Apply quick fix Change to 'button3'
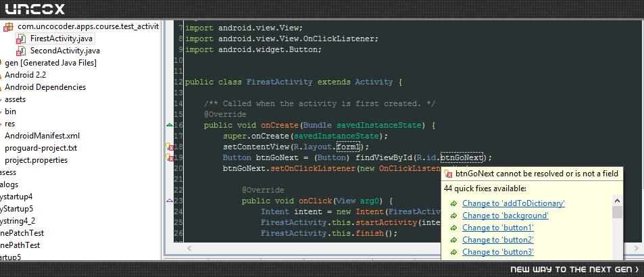 (498, 252)
